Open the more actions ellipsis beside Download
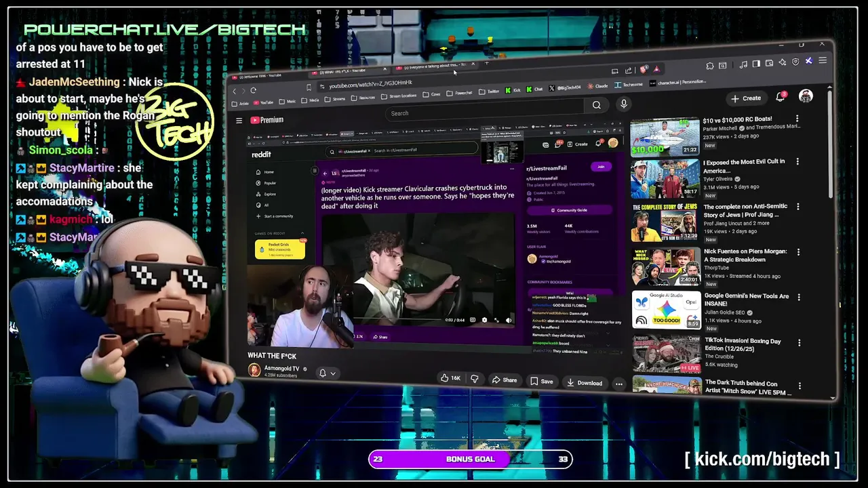The width and height of the screenshot is (868, 488). (618, 384)
